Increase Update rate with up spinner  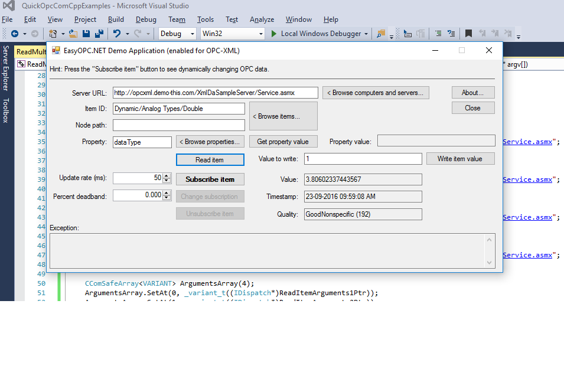coord(167,175)
